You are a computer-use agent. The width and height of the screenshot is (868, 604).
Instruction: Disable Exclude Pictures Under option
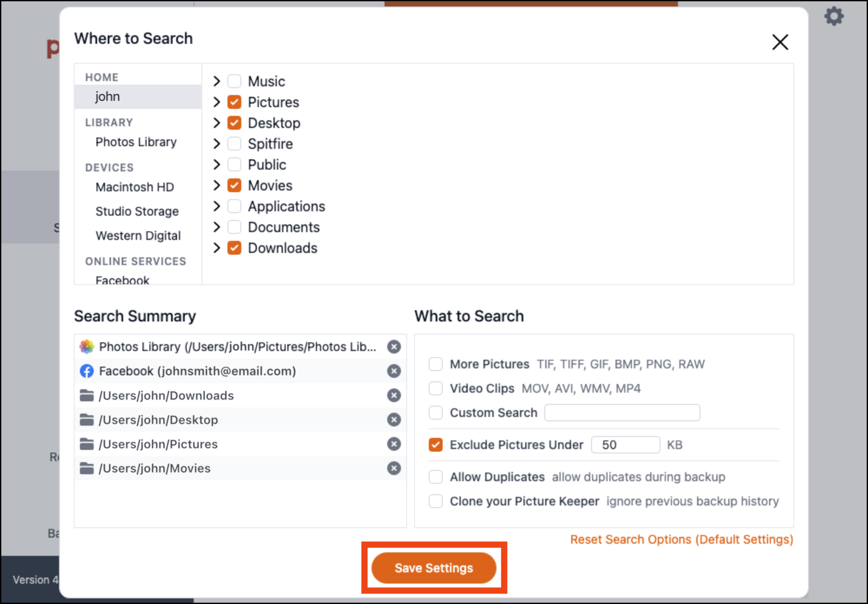click(x=436, y=445)
